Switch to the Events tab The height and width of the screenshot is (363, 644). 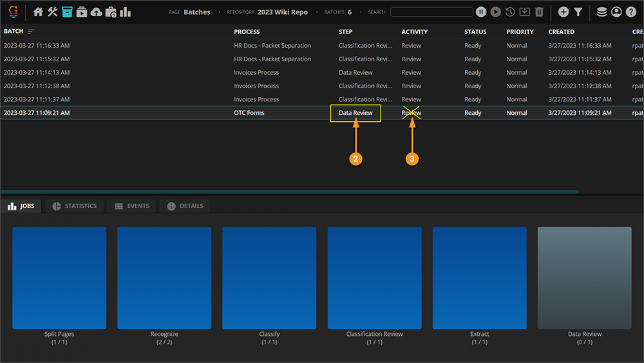point(131,206)
